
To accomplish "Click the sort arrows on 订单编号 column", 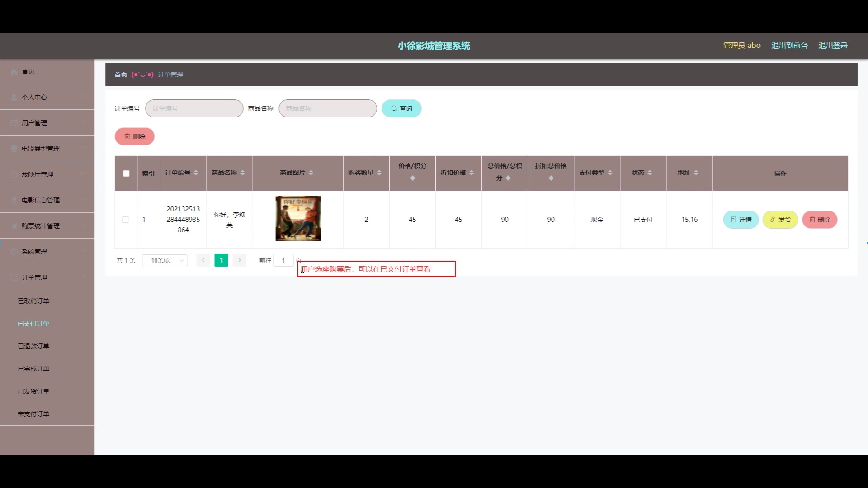I will point(196,173).
